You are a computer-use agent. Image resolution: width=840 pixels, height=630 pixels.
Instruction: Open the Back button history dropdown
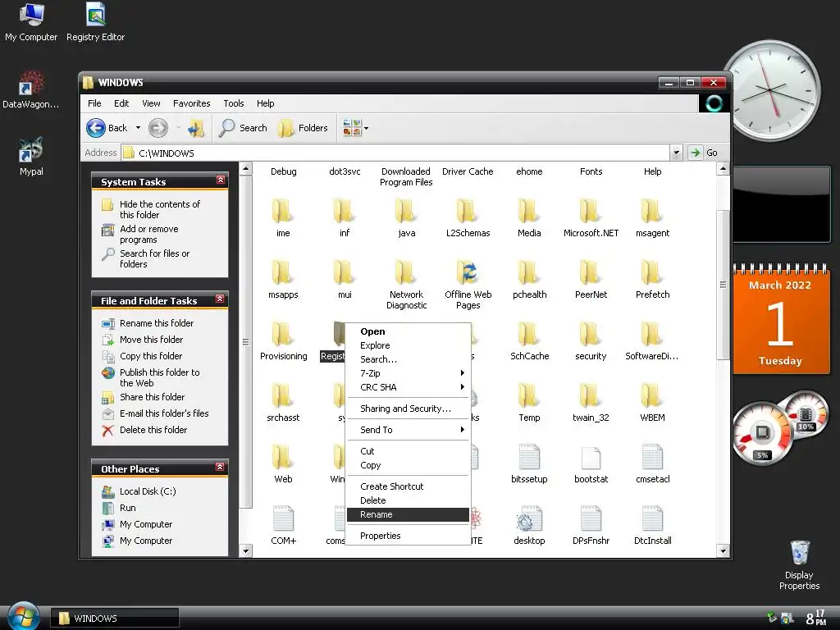tap(138, 128)
